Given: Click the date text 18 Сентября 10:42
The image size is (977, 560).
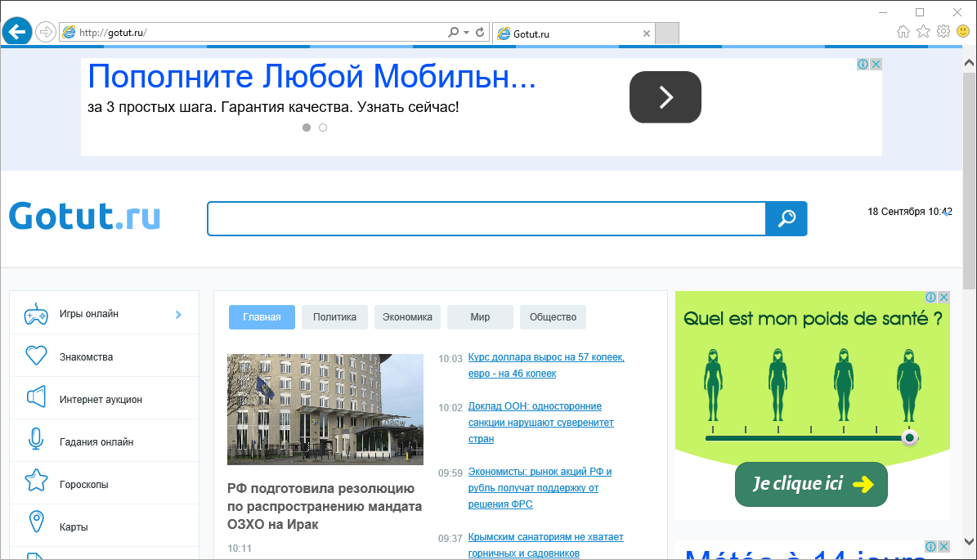Looking at the screenshot, I should click(910, 212).
